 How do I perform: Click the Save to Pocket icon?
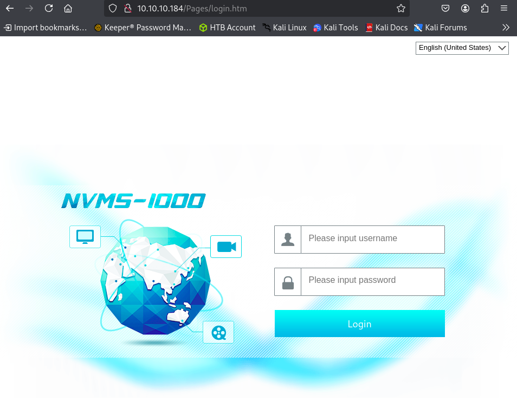point(445,8)
